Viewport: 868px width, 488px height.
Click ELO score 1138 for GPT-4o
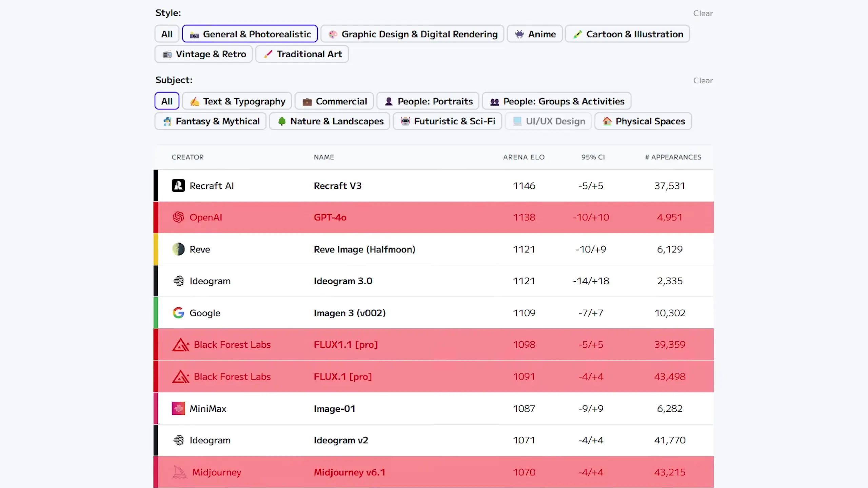[x=524, y=217]
